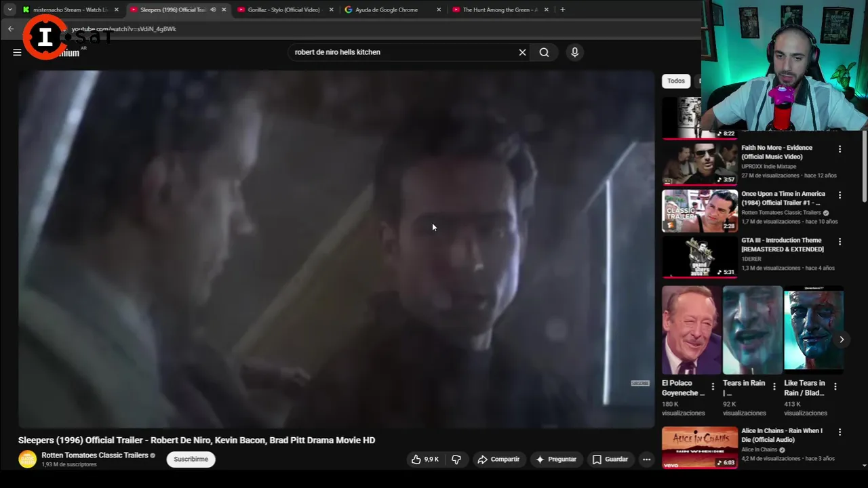The image size is (868, 488).
Task: Open Once Upon a Time in America title
Action: click(x=783, y=198)
